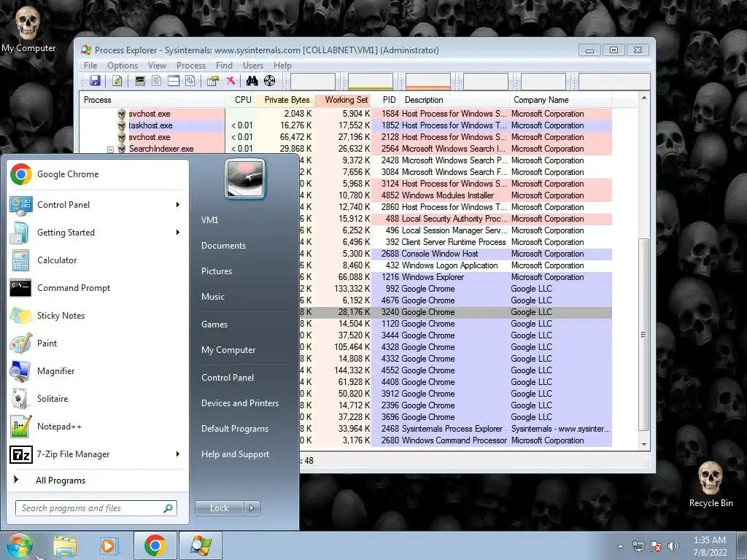Click the Sticky Notes icon in Start menu
Image resolution: width=747 pixels, height=560 pixels.
click(x=21, y=316)
